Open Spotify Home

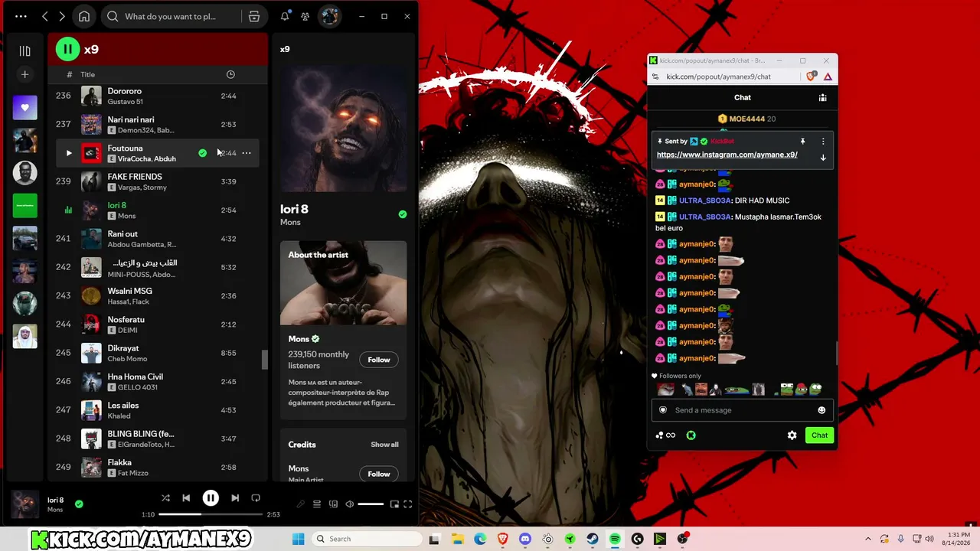click(x=84, y=16)
